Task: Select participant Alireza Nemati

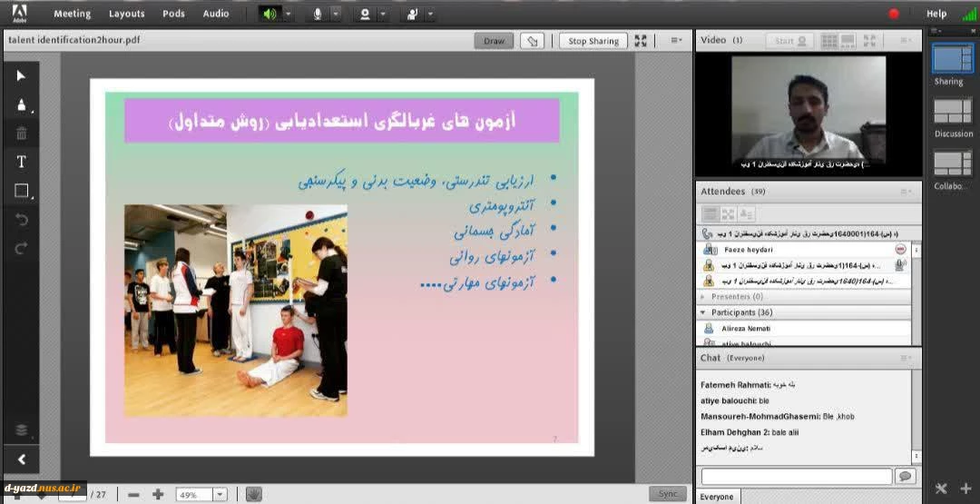Action: pos(803,329)
